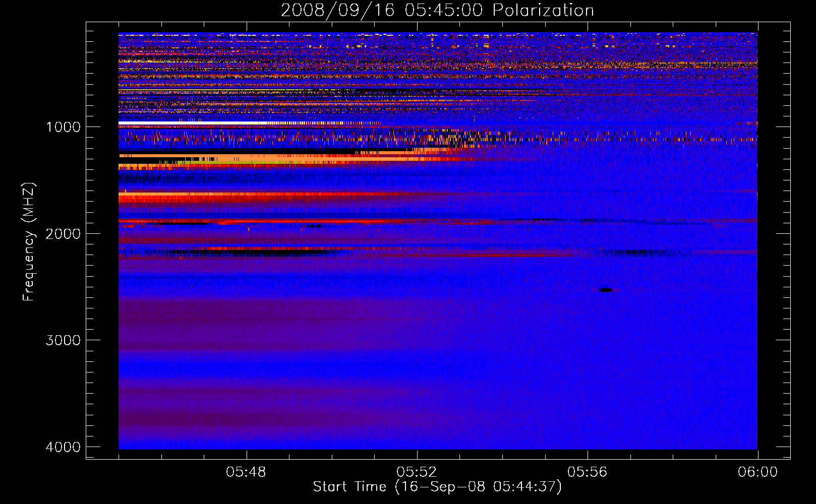Click the 4000 frequency tick label
The height and width of the screenshot is (504, 816).
[x=63, y=447]
